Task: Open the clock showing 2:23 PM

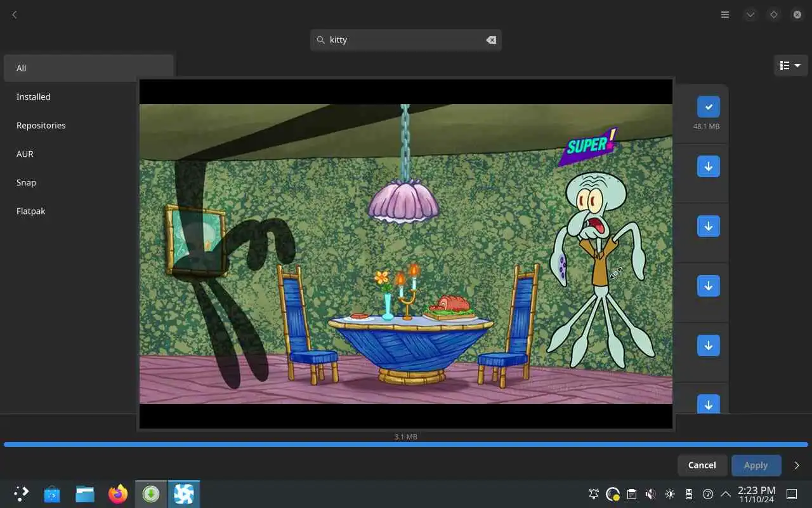Action: coord(756,494)
